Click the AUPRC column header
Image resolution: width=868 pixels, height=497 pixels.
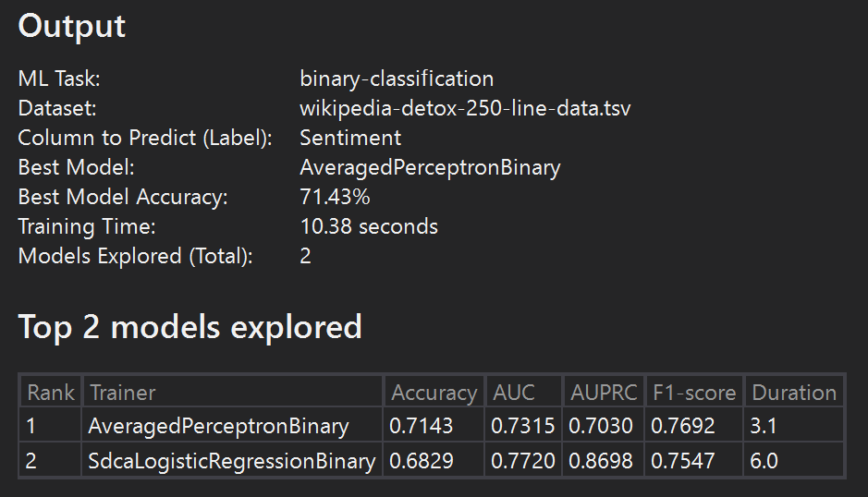coord(604,393)
